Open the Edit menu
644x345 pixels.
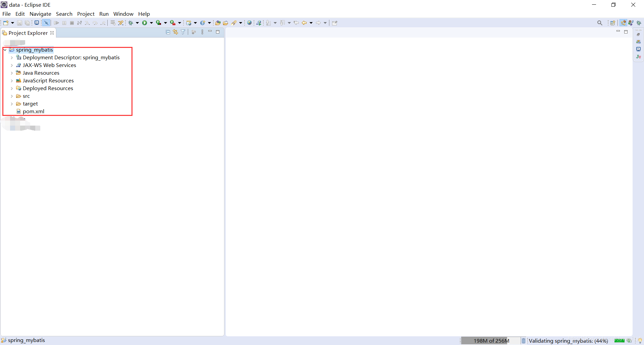[x=20, y=14]
